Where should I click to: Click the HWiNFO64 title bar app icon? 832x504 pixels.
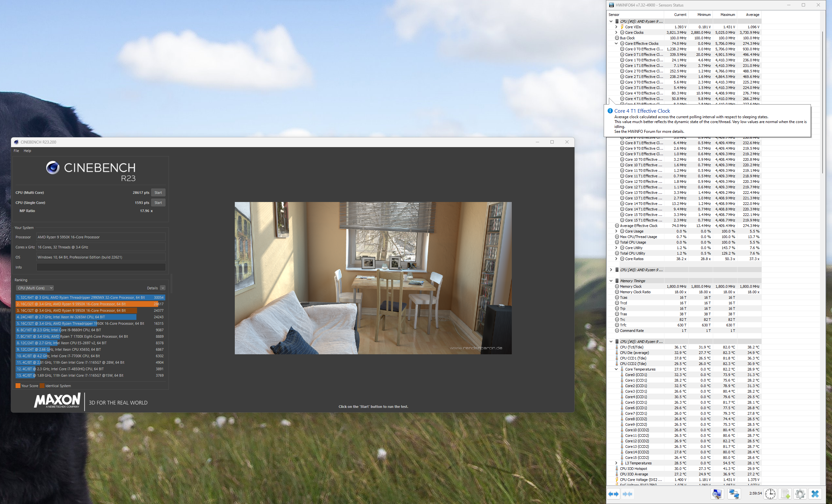coord(611,5)
